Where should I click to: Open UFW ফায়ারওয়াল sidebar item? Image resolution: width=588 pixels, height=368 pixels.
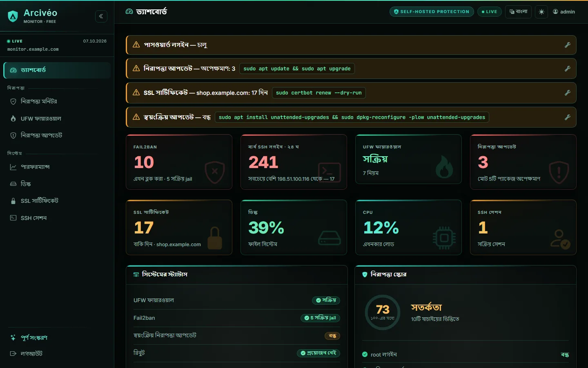57,119
